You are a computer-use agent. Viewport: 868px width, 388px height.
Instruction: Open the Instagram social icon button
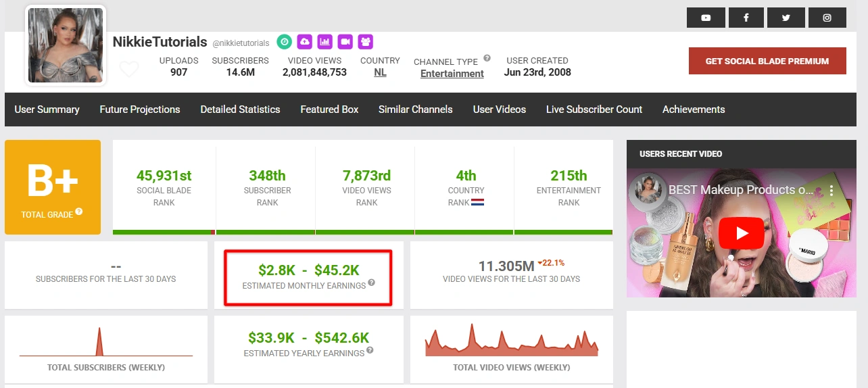tap(827, 18)
